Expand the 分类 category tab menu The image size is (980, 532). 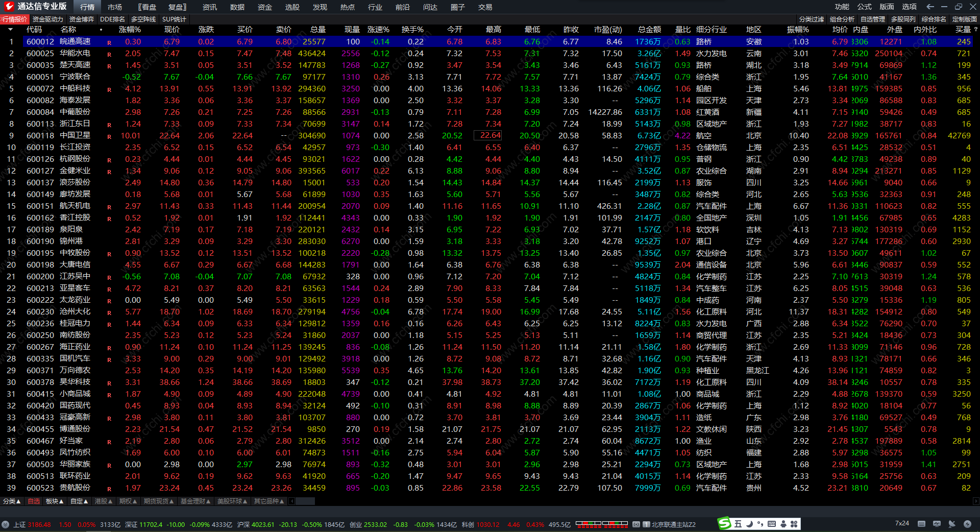tap(12, 501)
